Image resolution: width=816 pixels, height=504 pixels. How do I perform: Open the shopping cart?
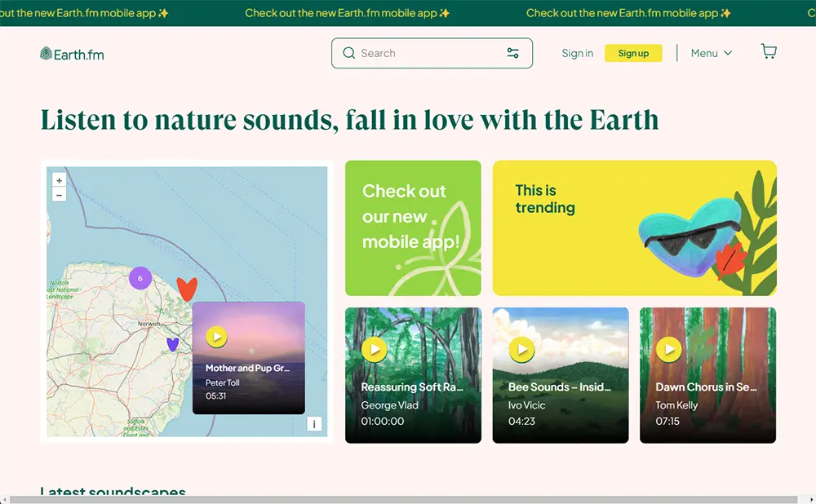pos(768,51)
